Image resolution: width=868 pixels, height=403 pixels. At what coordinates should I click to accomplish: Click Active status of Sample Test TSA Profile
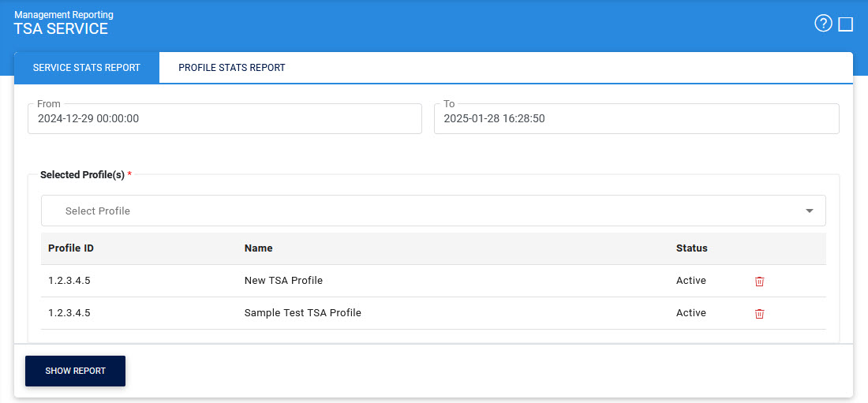690,313
